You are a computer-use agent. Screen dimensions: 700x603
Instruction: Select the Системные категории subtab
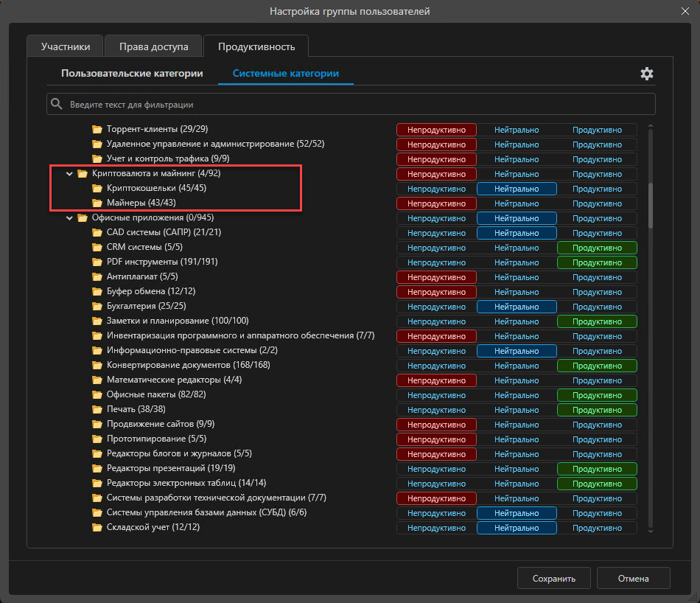(x=286, y=73)
